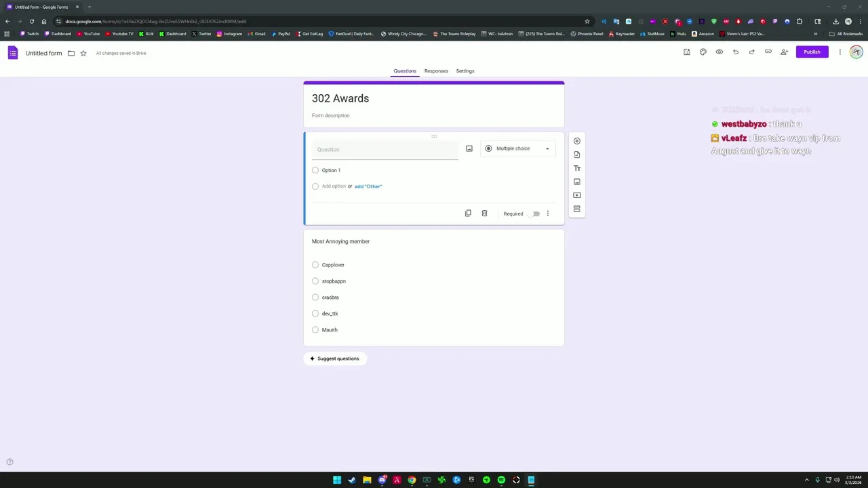The width and height of the screenshot is (868, 488).
Task: Open the Help question mark icon
Action: pyautogui.click(x=9, y=462)
